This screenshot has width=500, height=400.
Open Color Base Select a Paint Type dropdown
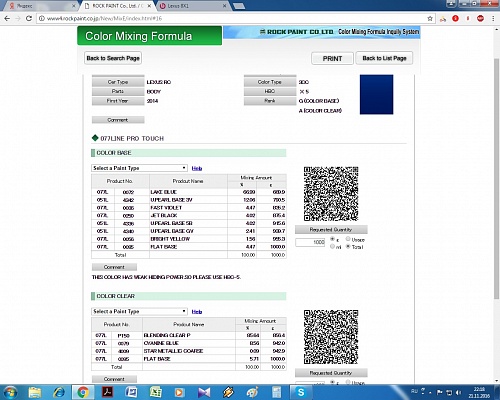coord(139,168)
